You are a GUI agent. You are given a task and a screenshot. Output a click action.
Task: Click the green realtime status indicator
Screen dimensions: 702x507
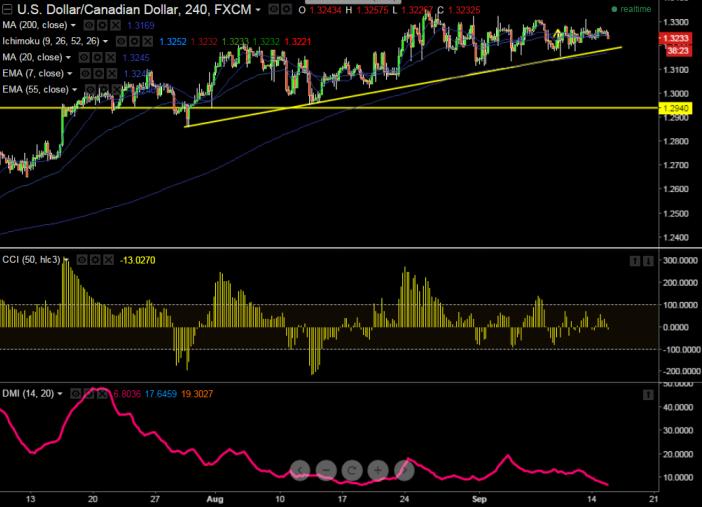click(x=631, y=9)
